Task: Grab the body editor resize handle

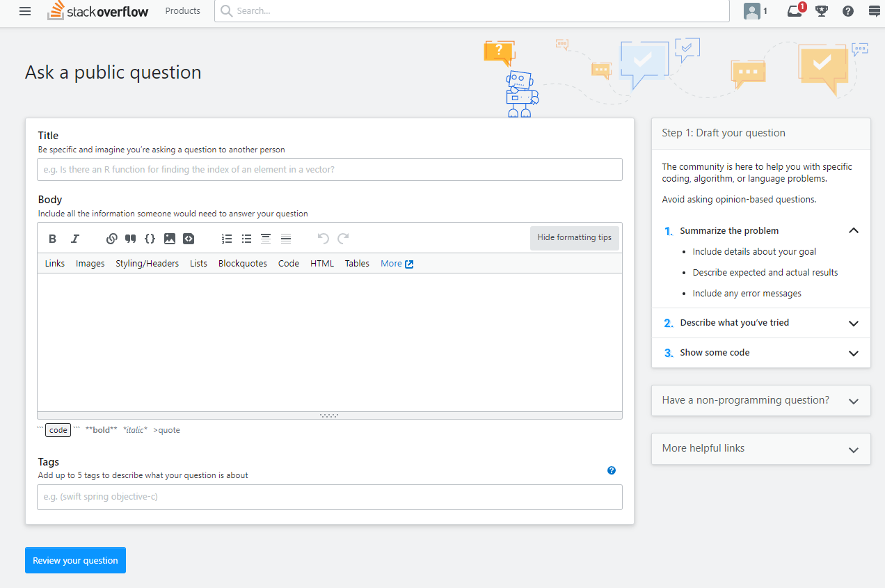Action: pyautogui.click(x=330, y=415)
